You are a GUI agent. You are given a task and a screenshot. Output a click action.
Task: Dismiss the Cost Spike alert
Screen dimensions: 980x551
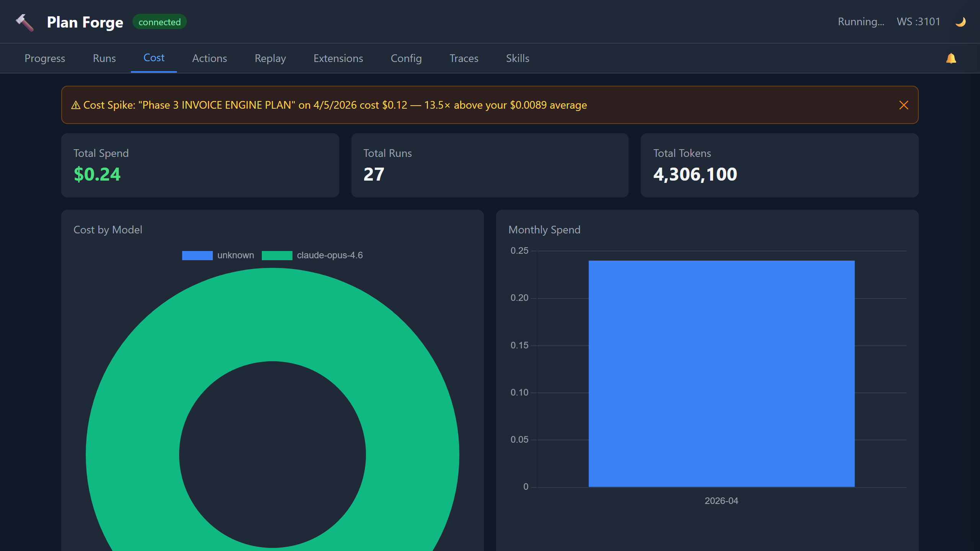904,105
